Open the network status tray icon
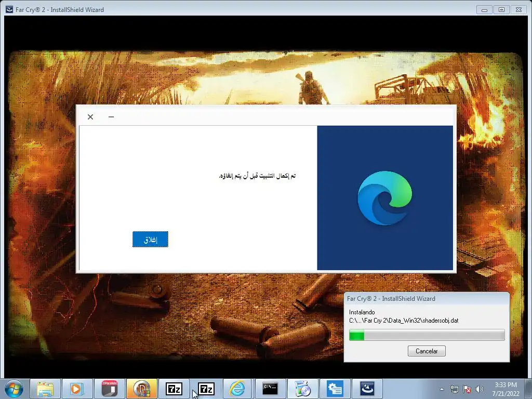The height and width of the screenshot is (399, 532). pos(454,389)
